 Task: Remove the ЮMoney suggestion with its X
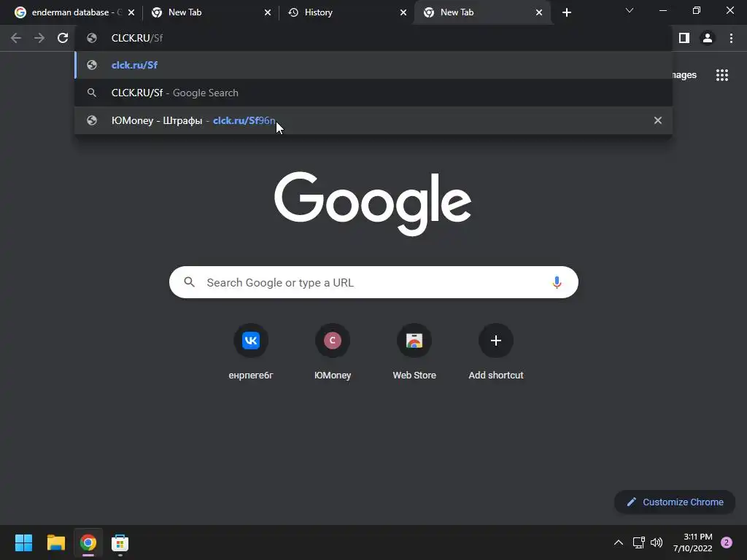[x=658, y=120]
